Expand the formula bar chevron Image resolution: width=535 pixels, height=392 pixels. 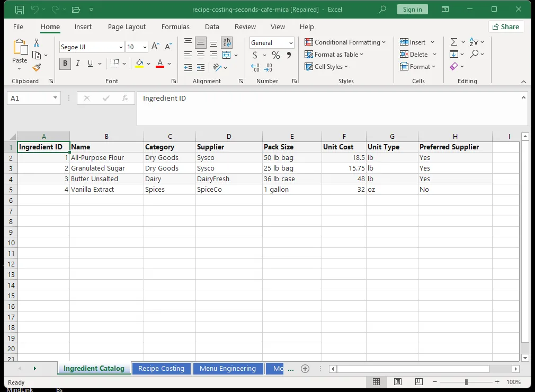[x=523, y=97]
